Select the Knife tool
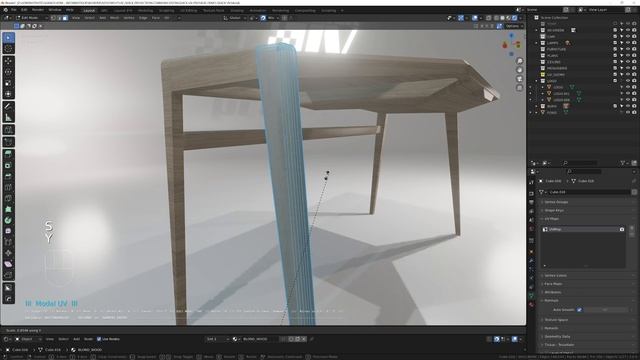The height and width of the screenshot is (360, 640). (x=9, y=198)
